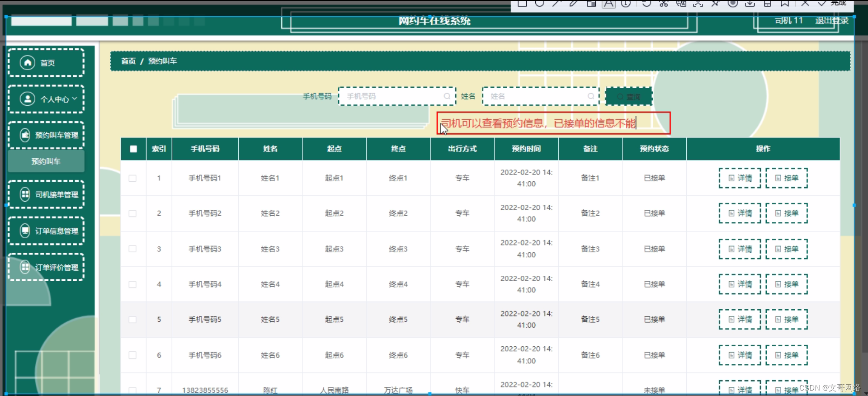
Task: Click the 预约叫车 breadcrumb text
Action: (x=163, y=61)
